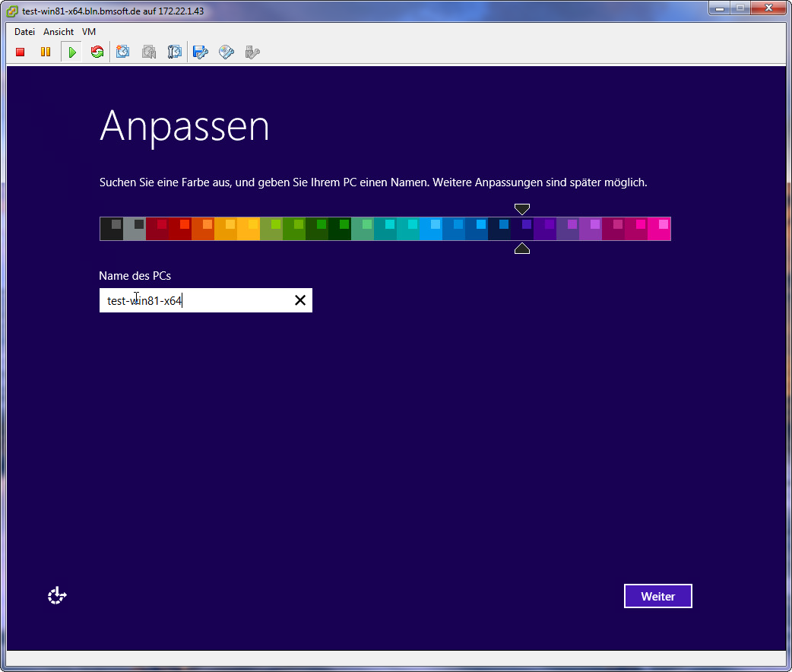Open Snapshot Manager with the wrench-clock icon
The width and height of the screenshot is (792, 672).
(174, 52)
